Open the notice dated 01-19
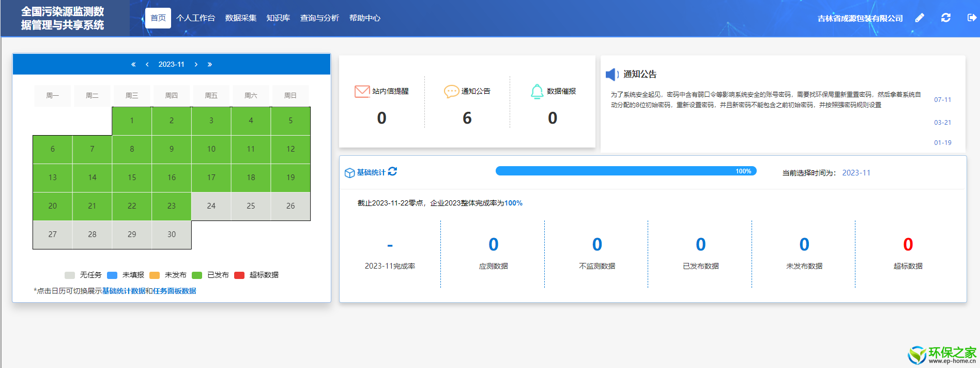The image size is (980, 368). (x=942, y=143)
